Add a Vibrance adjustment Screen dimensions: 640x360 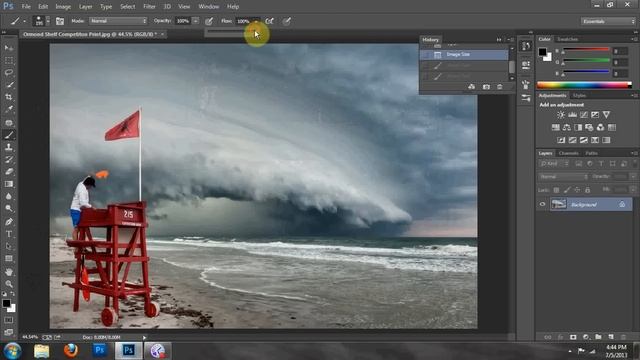606,115
